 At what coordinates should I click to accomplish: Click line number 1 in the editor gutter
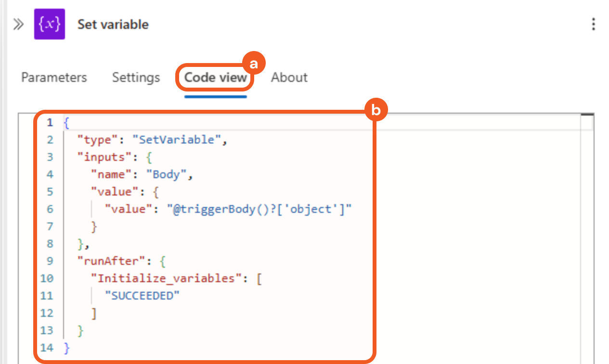50,123
